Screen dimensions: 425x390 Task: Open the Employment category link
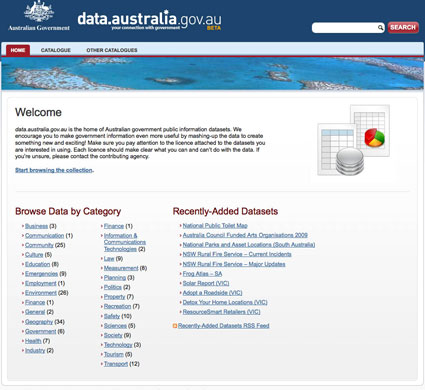pyautogui.click(x=41, y=283)
